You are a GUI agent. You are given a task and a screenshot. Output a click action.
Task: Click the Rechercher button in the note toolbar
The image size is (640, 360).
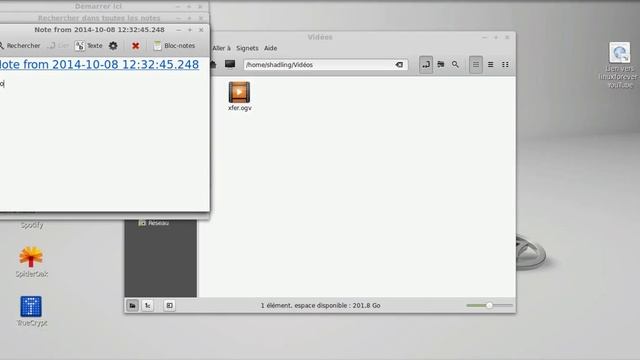(x=20, y=46)
